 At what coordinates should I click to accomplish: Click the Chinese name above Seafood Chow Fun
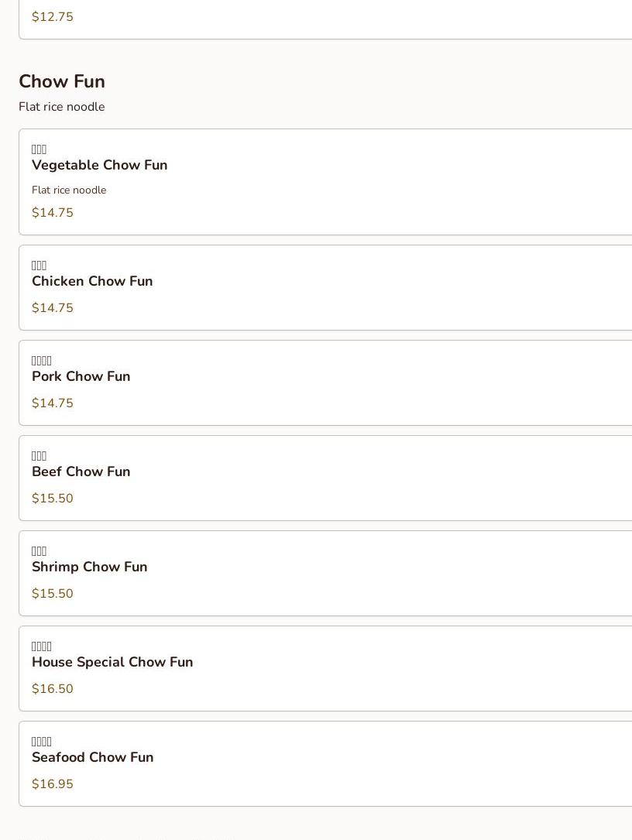[42, 742]
